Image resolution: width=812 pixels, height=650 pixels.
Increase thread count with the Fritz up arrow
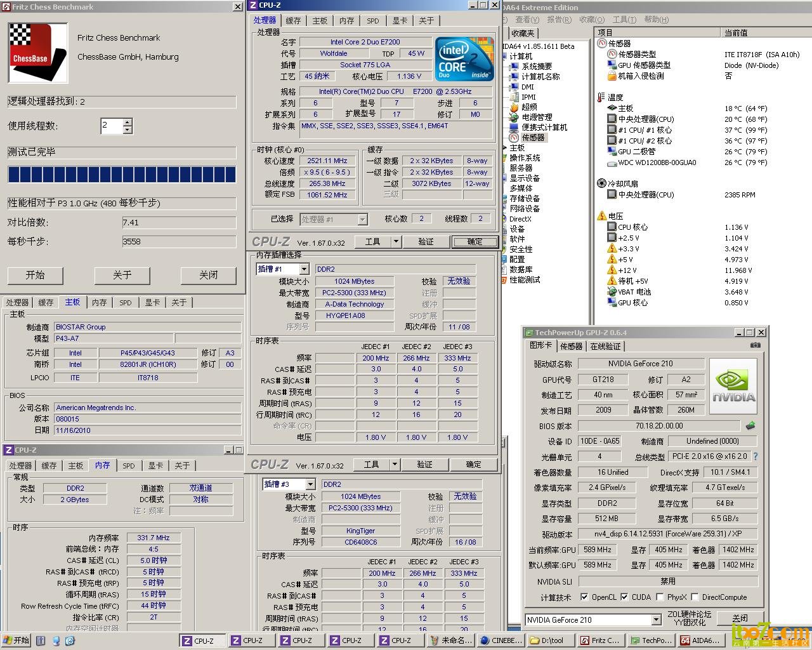(128, 122)
